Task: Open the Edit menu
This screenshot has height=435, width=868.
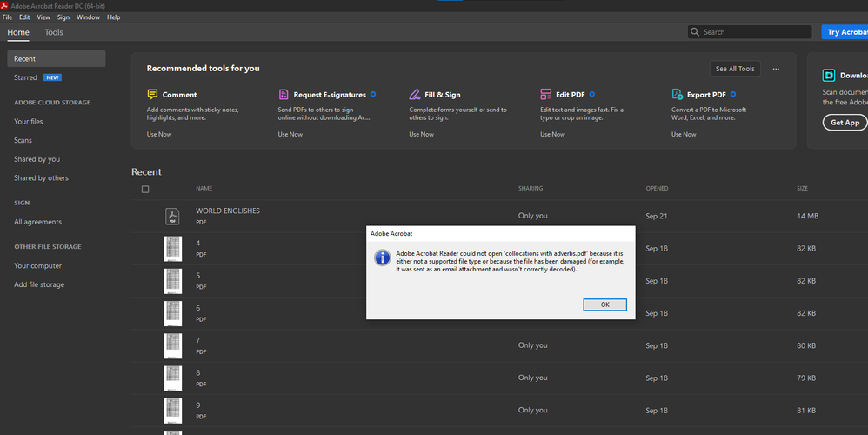Action: coord(24,17)
